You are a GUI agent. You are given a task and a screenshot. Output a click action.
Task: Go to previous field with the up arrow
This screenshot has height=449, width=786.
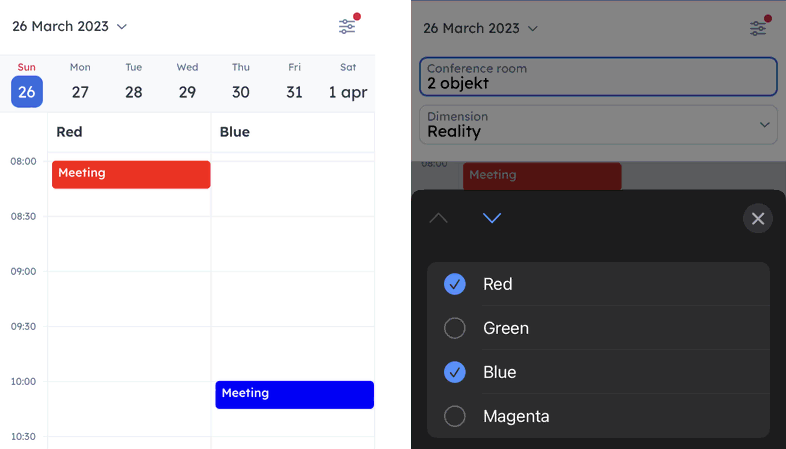coord(439,218)
